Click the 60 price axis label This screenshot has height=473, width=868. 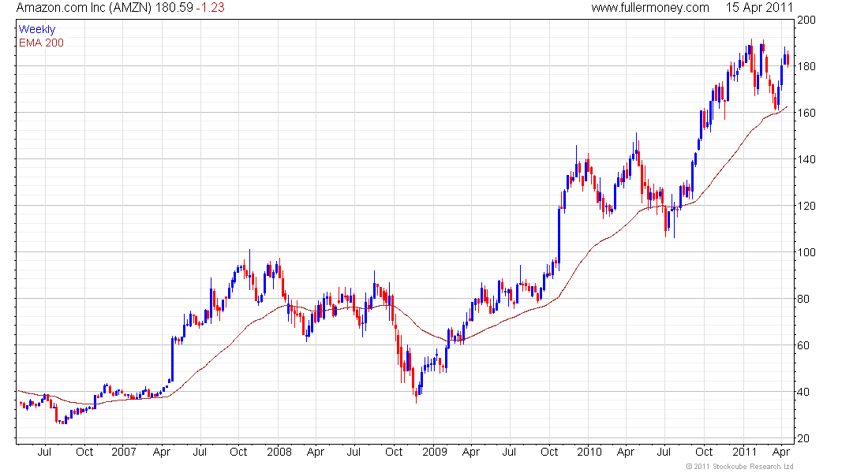pyautogui.click(x=804, y=345)
